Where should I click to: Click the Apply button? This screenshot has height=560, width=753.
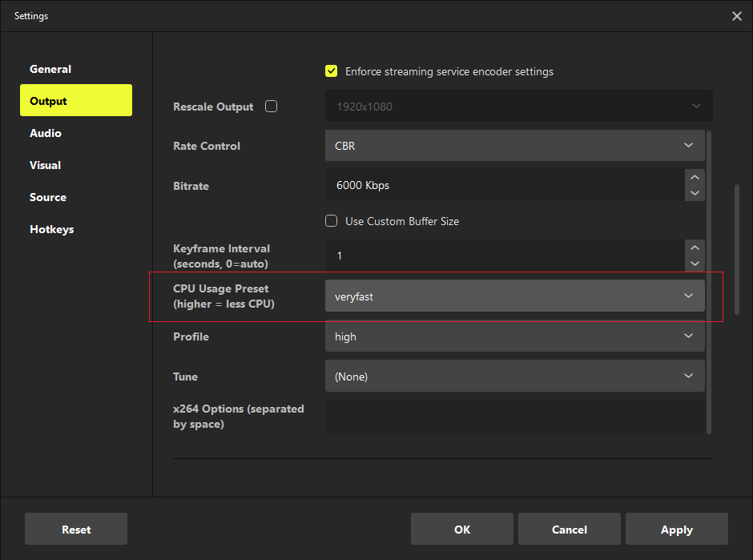(676, 529)
